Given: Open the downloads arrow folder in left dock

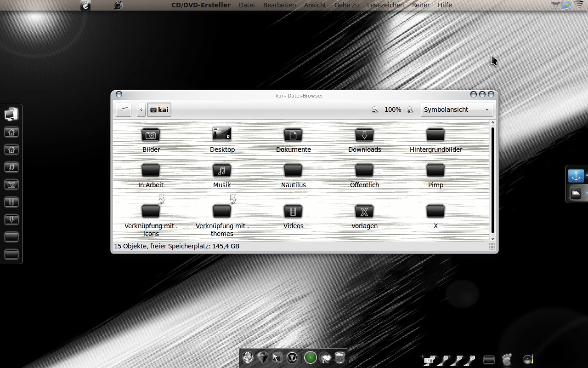Looking at the screenshot, I should [11, 219].
